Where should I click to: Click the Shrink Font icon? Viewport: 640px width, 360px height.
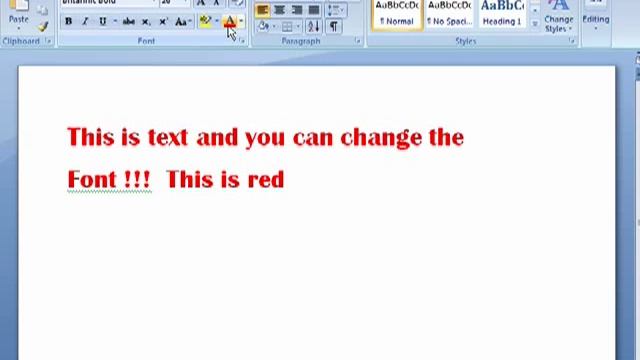[216, 3]
